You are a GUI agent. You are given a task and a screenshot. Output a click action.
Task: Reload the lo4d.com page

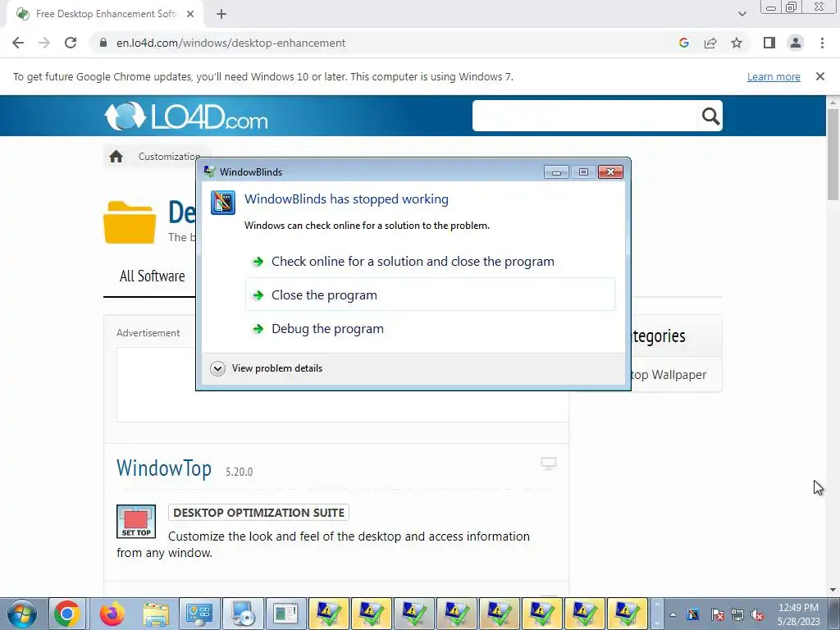click(71, 43)
